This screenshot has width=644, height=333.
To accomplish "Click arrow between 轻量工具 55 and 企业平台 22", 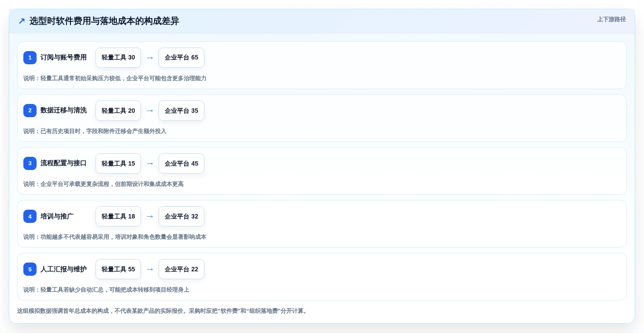I will tap(150, 269).
